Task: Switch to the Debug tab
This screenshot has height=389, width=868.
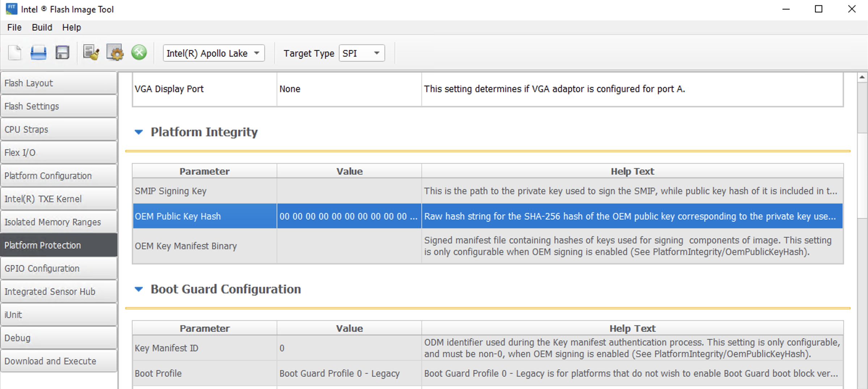Action: (59, 338)
